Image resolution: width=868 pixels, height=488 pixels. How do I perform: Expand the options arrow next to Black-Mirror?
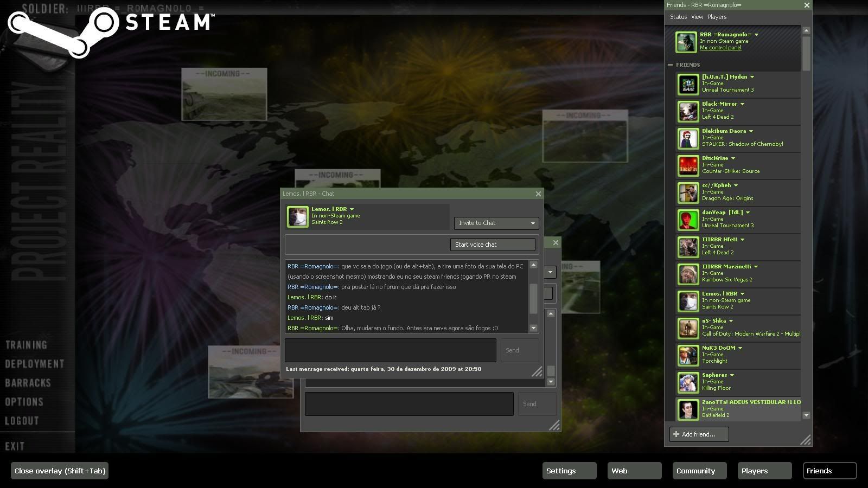742,104
